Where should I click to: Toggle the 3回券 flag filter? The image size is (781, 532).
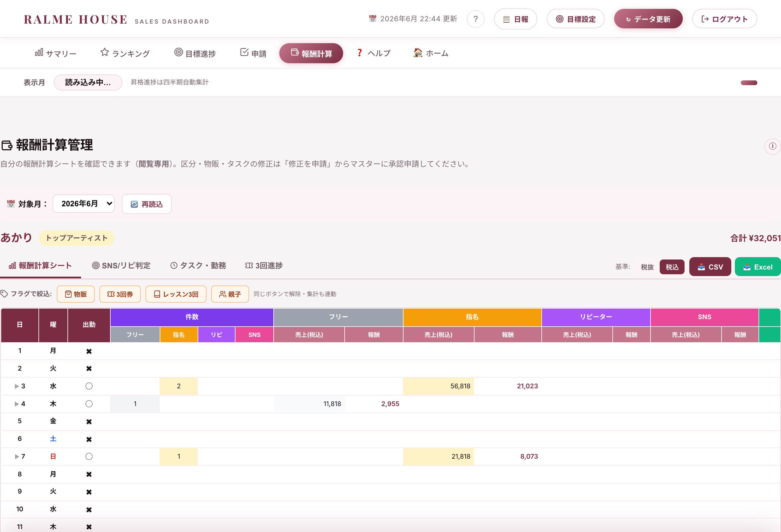tap(120, 294)
